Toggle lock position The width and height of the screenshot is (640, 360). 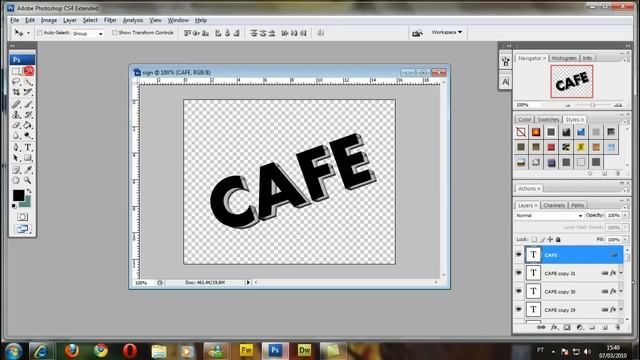(550, 240)
